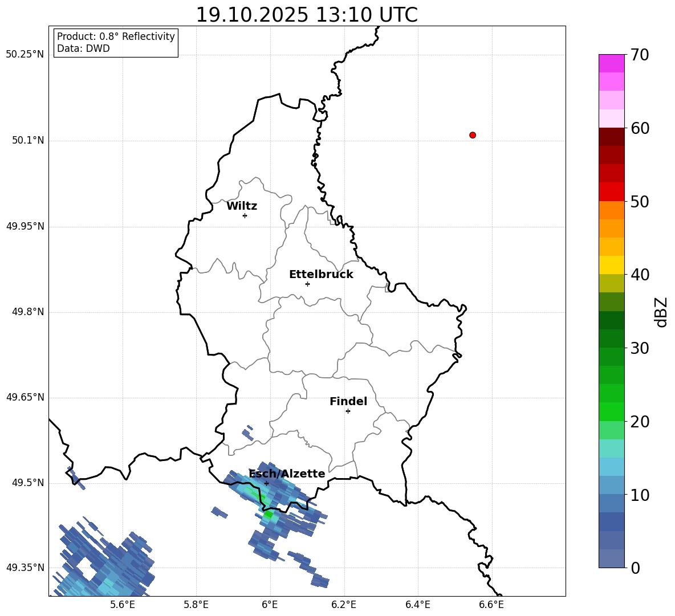675x616 pixels.
Task: Click the yellow colorbar swatch above 40
Action: 611,265
